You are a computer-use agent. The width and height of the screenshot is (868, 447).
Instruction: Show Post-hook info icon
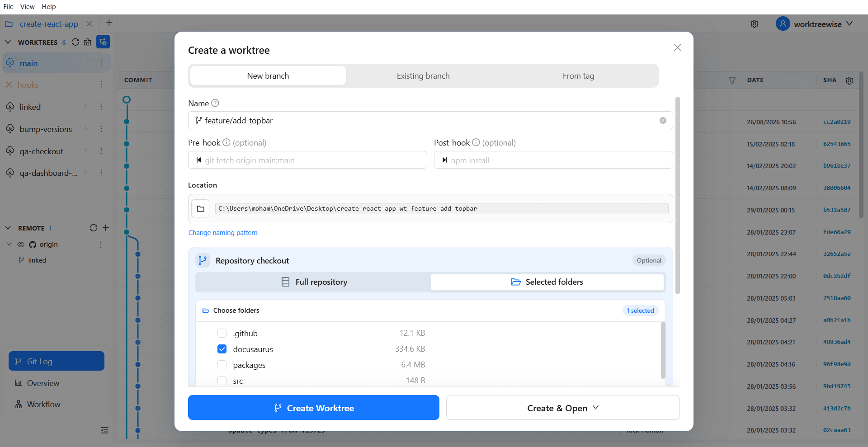click(x=476, y=142)
